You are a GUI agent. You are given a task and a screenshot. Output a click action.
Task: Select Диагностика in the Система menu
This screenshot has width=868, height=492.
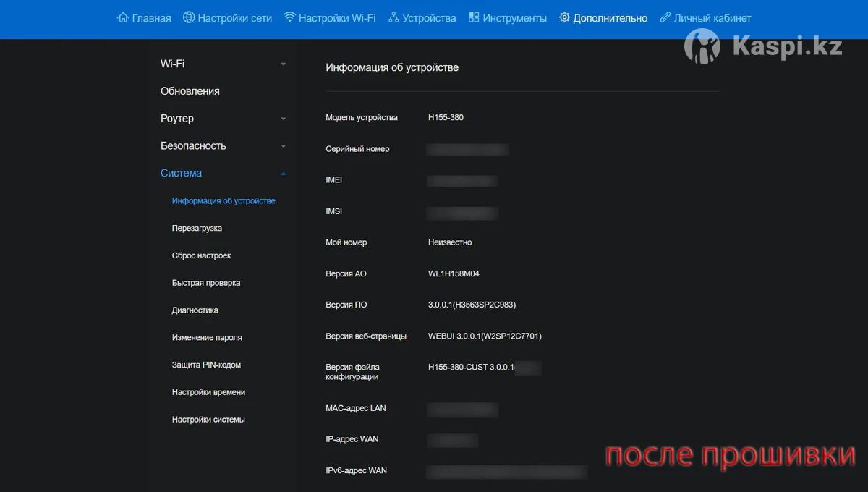[x=195, y=310]
